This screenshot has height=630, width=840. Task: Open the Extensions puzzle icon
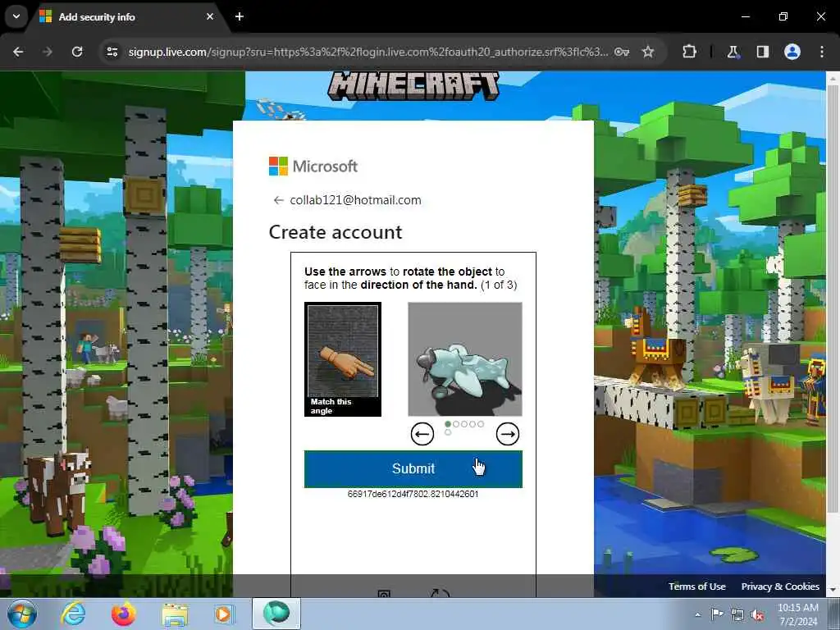pos(689,52)
